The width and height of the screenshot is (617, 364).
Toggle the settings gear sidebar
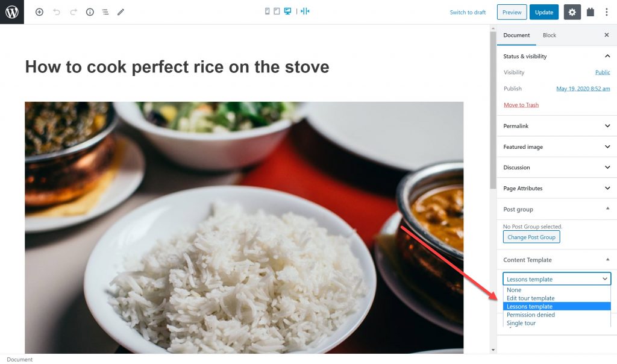pos(572,12)
